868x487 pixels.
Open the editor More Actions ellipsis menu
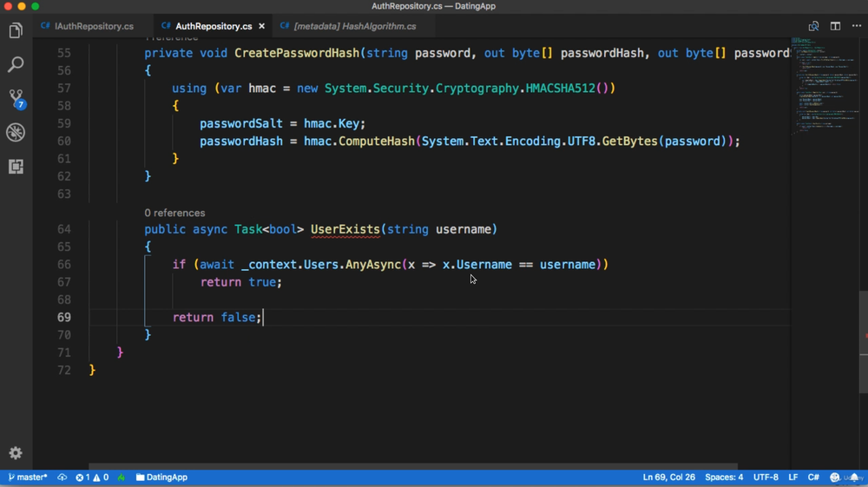point(857,26)
